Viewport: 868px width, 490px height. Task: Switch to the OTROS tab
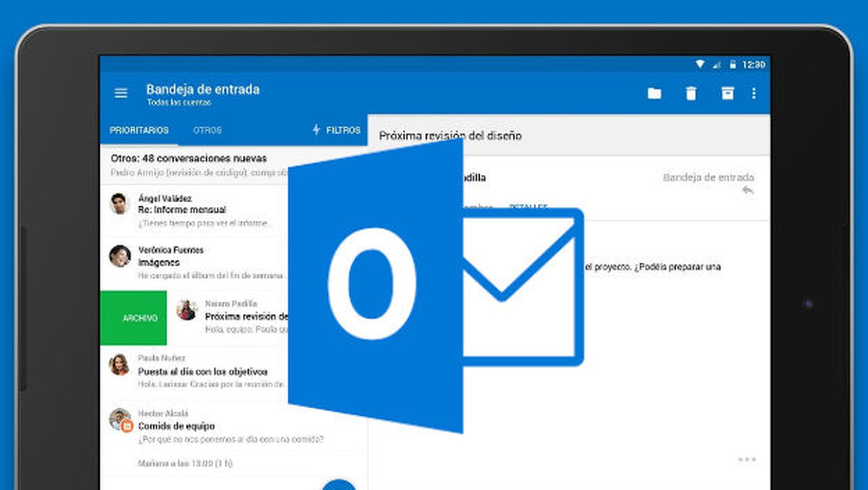click(207, 130)
